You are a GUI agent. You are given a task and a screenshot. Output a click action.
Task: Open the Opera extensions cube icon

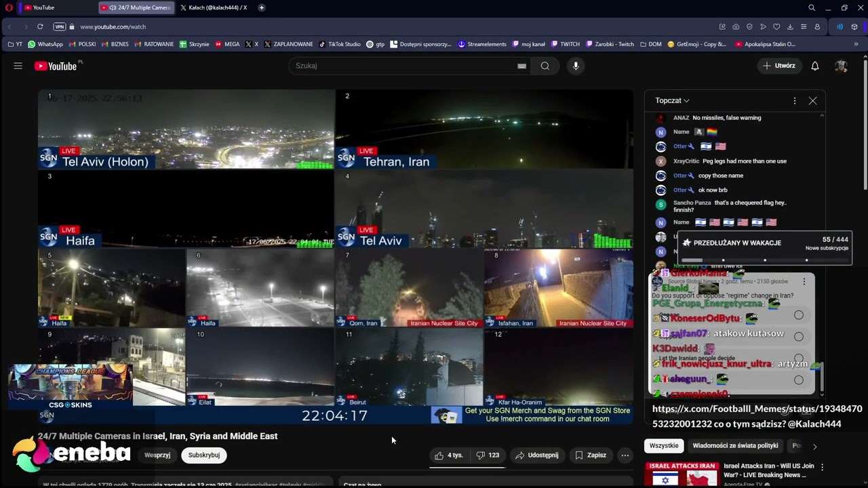pos(854,26)
